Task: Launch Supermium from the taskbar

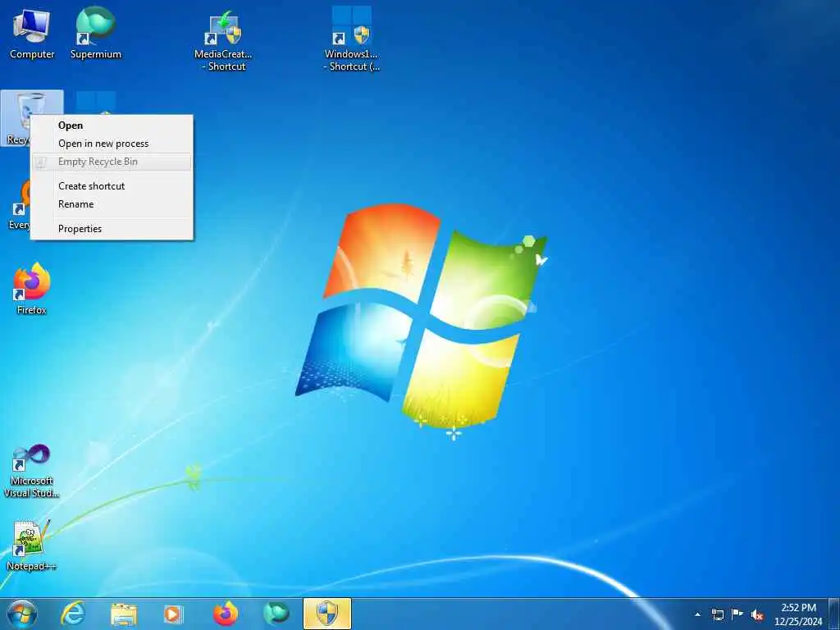Action: 276,614
